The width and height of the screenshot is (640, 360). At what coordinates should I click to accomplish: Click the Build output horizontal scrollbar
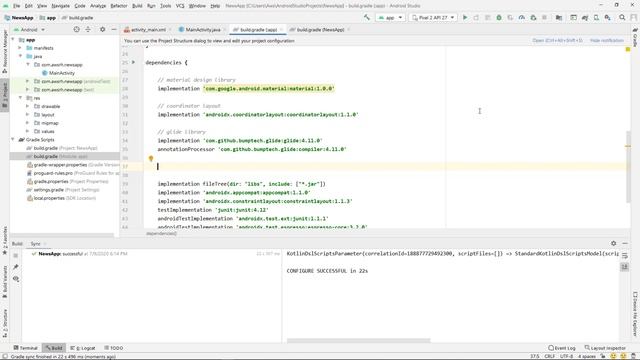click(x=358, y=340)
